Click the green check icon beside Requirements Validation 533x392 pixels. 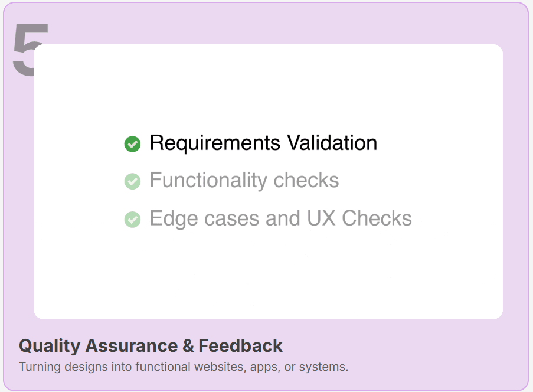coord(132,144)
